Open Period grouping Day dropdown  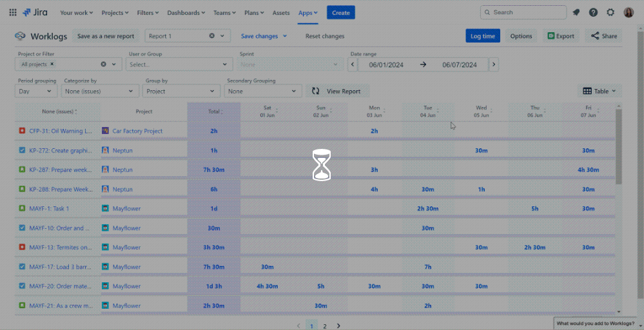[35, 91]
